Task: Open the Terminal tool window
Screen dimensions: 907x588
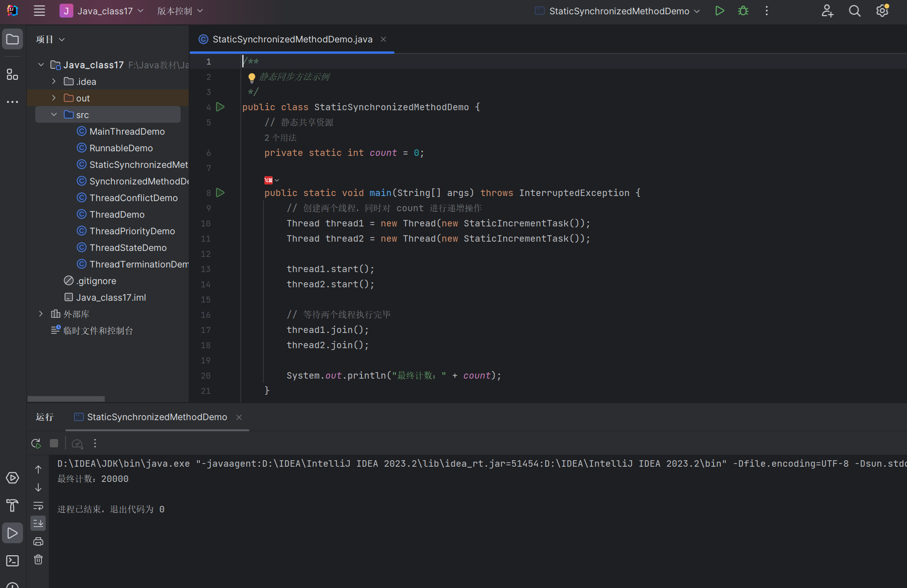Action: coord(12,561)
